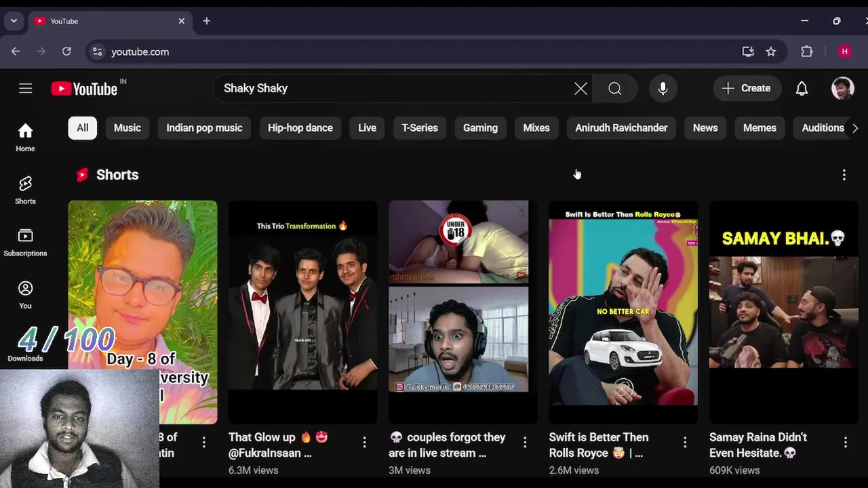Open the tab search dropdown arrow
868x488 pixels.
14,21
